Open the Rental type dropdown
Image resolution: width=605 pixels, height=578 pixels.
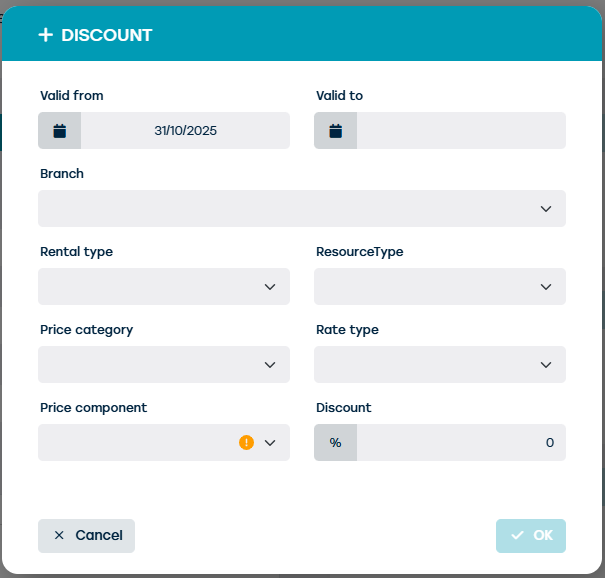(x=269, y=287)
